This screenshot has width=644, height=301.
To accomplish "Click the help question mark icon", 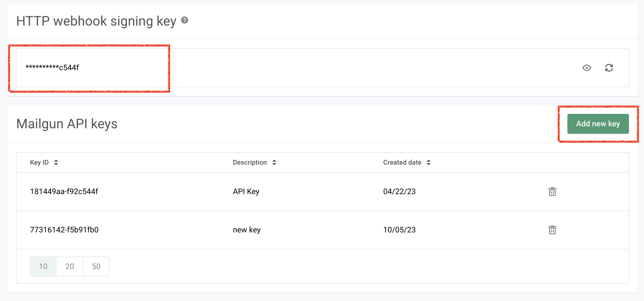I will 185,20.
